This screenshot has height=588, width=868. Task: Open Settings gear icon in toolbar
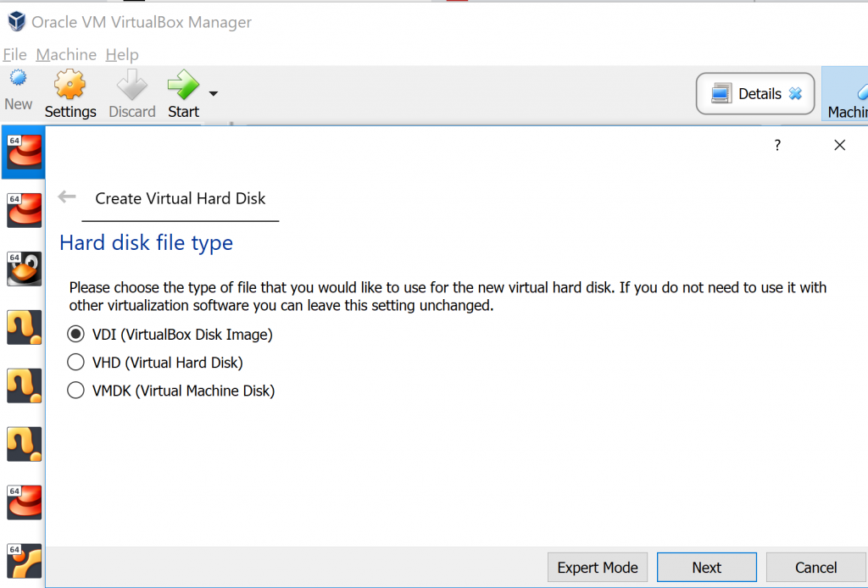coord(70,85)
